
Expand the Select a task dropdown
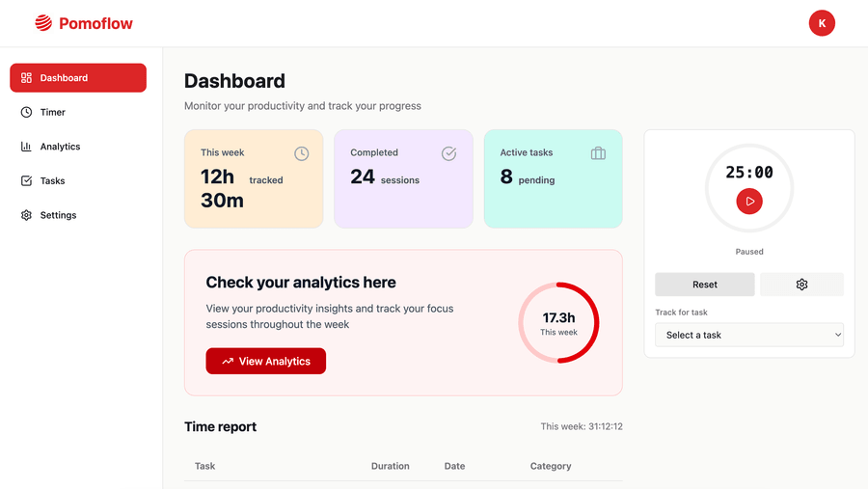[749, 335]
